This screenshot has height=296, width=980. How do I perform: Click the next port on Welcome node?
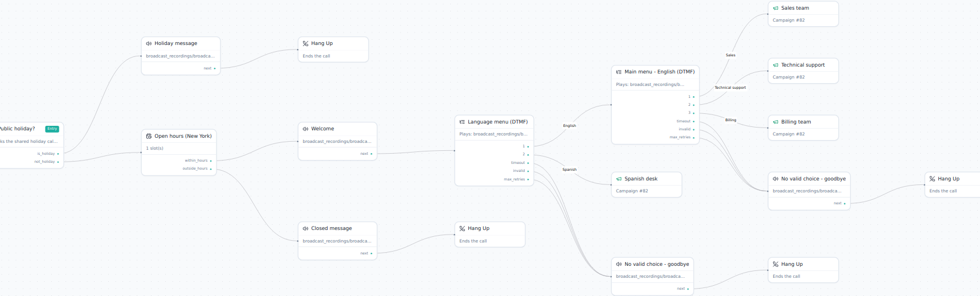click(x=371, y=154)
